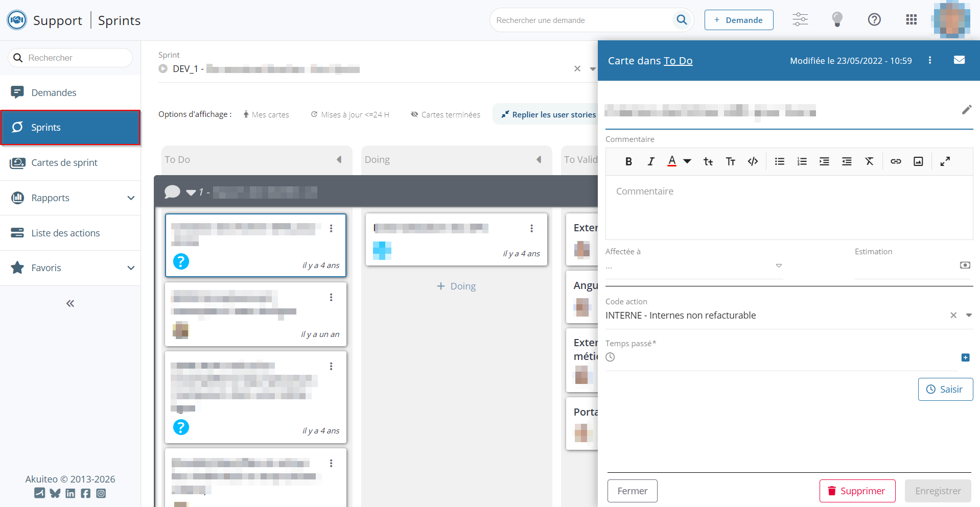980x507 pixels.
Task: Expand the comment editor to fullscreen
Action: coord(945,161)
